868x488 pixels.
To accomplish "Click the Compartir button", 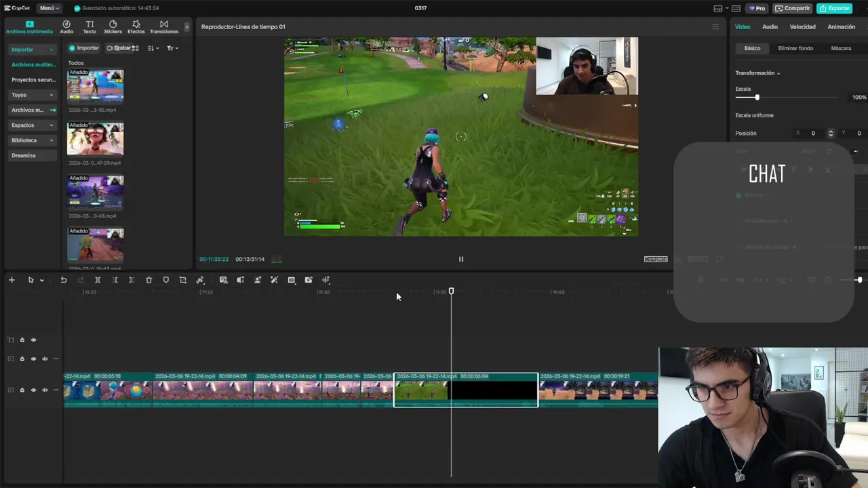I will coord(793,8).
